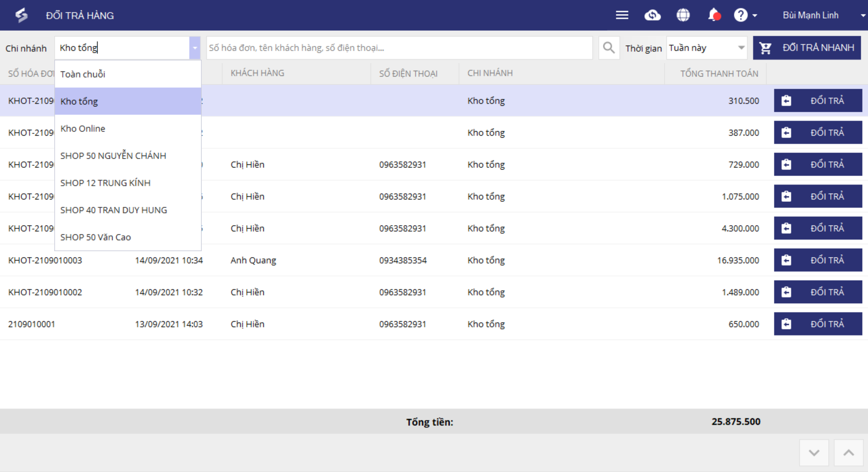868x472 pixels.
Task: Click the ĐỔI TRẢ HÀNG page title
Action: 80,15
